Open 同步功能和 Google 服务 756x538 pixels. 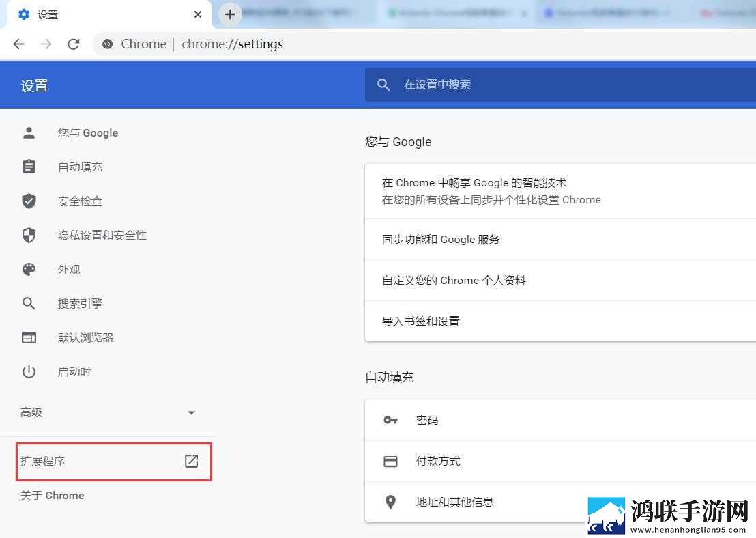pyautogui.click(x=560, y=240)
